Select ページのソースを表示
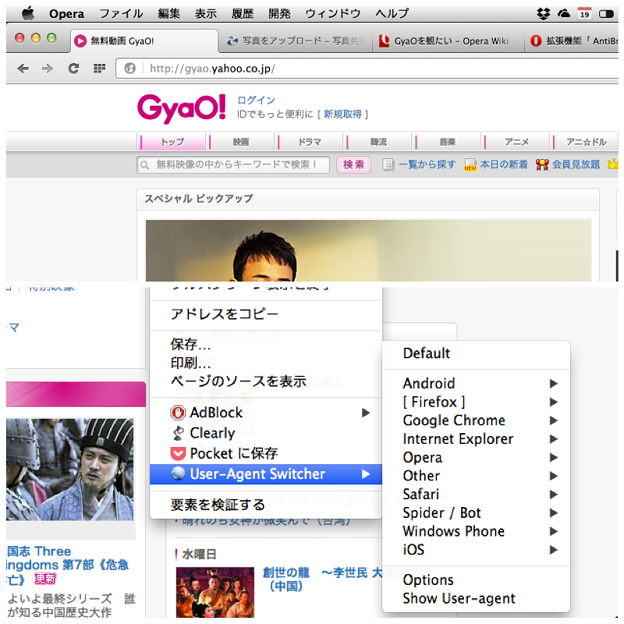The height and width of the screenshot is (624, 624). coord(266,381)
